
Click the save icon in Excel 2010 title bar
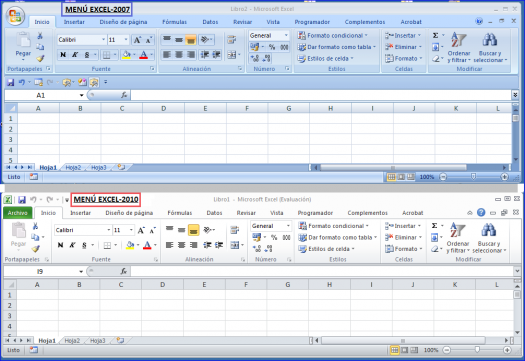tap(22, 200)
